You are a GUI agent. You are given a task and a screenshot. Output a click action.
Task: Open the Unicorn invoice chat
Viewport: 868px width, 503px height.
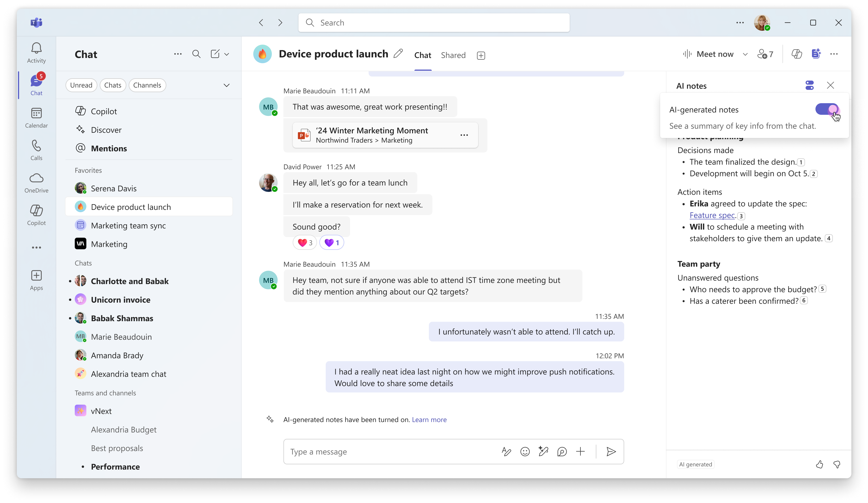(149, 300)
